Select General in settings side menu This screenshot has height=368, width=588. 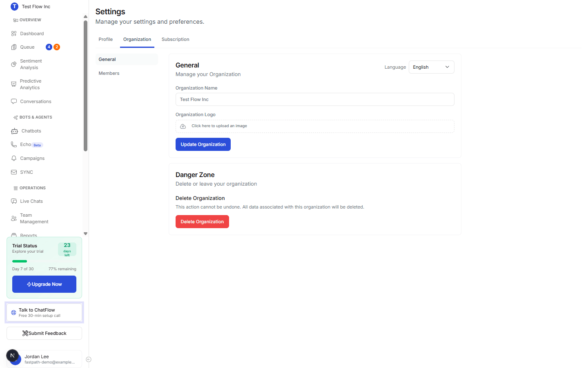click(127, 59)
